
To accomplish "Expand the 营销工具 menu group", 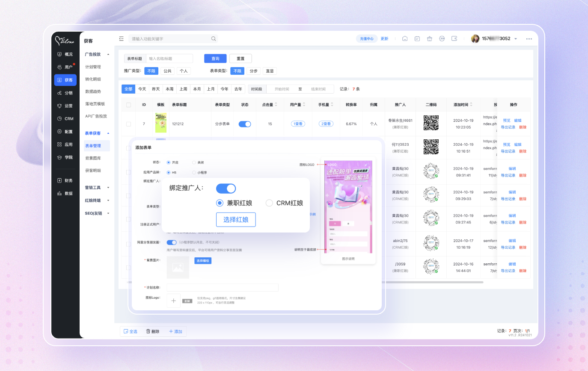I will 108,188.
